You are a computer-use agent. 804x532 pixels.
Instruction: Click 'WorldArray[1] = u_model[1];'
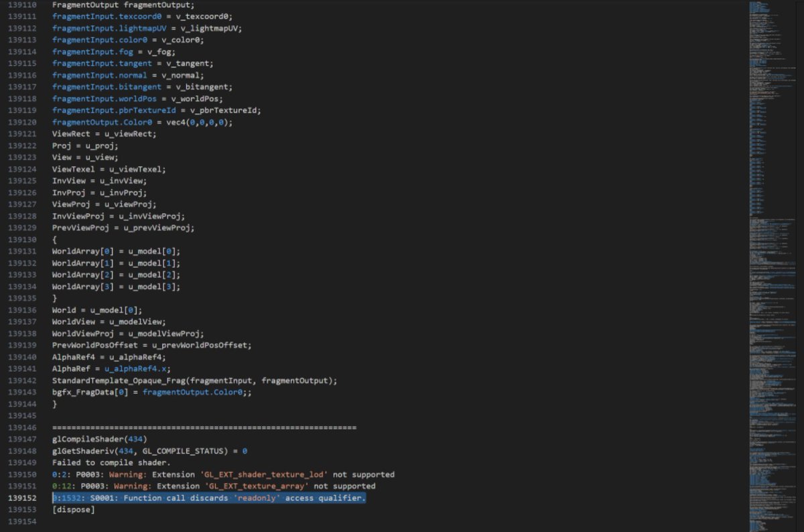117,263
